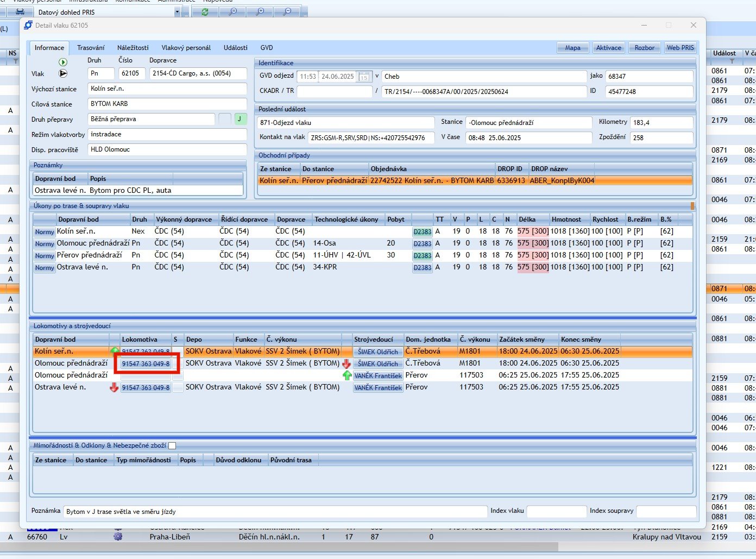Open Web PRIS button
Image resolution: width=756 pixels, height=559 pixels.
tap(680, 48)
